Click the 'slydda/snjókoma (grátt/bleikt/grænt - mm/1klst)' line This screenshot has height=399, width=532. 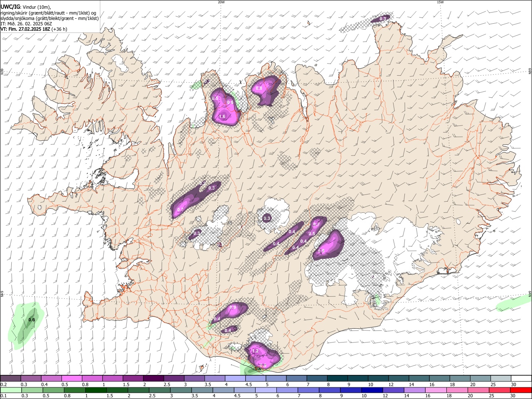pyautogui.click(x=49, y=18)
